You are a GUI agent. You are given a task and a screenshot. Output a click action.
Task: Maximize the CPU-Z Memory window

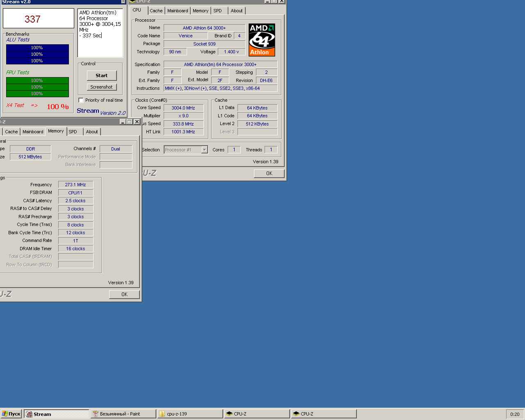[x=130, y=122]
